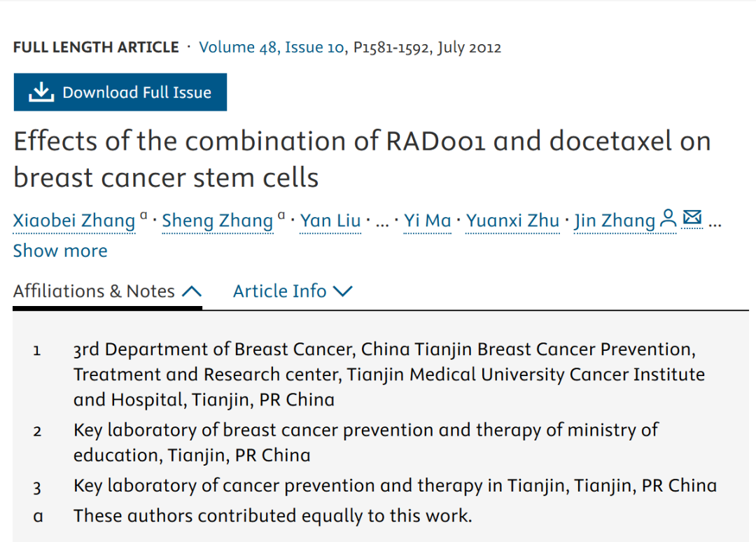Open Volume 48, Issue 10 link
The width and height of the screenshot is (756, 542).
272,47
